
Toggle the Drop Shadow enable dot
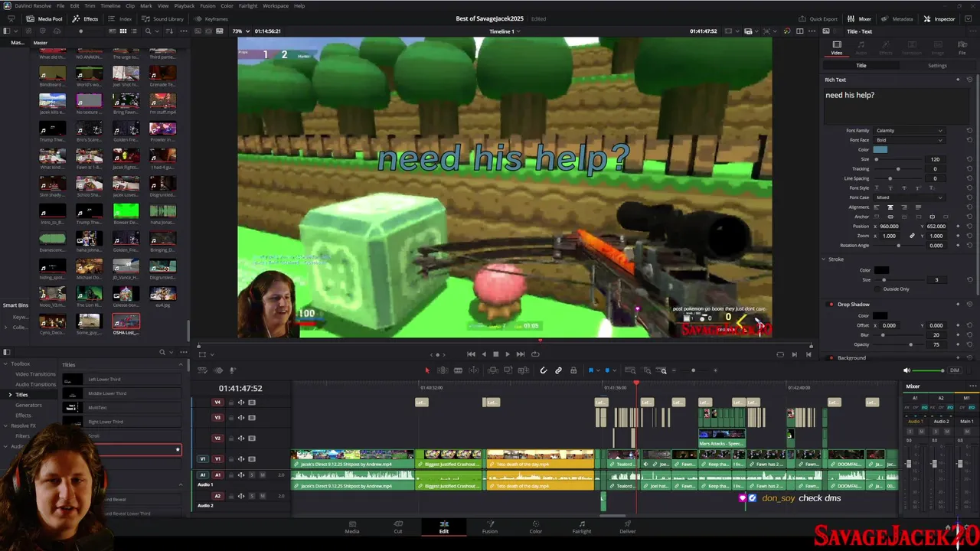tap(831, 305)
